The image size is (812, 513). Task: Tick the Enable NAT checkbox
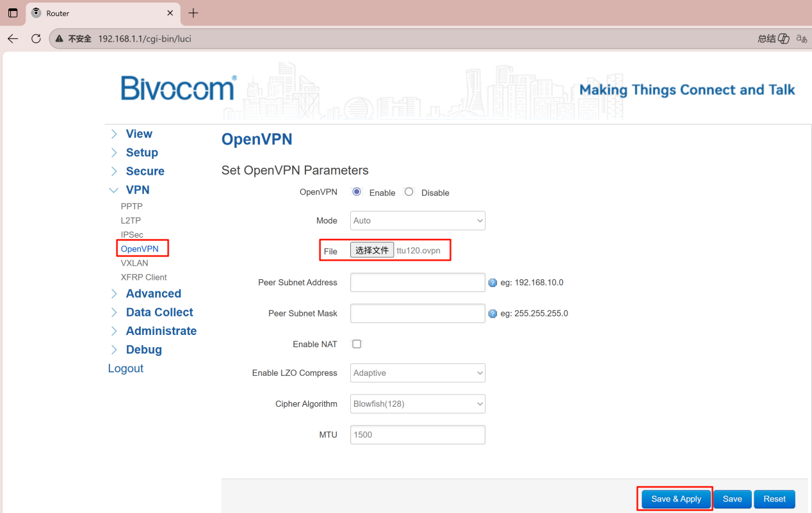point(357,344)
